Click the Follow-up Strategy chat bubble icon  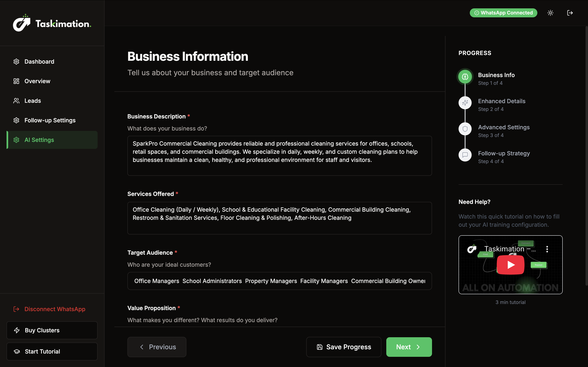[465, 155]
